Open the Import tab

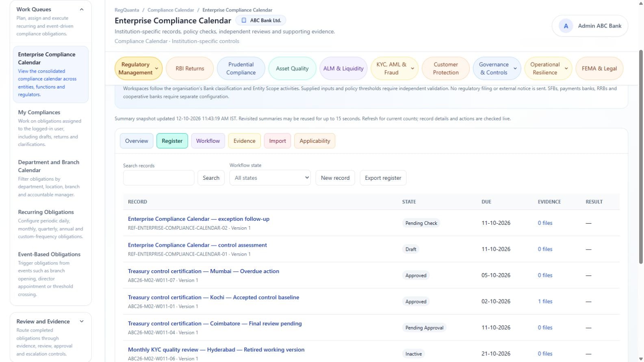(278, 141)
